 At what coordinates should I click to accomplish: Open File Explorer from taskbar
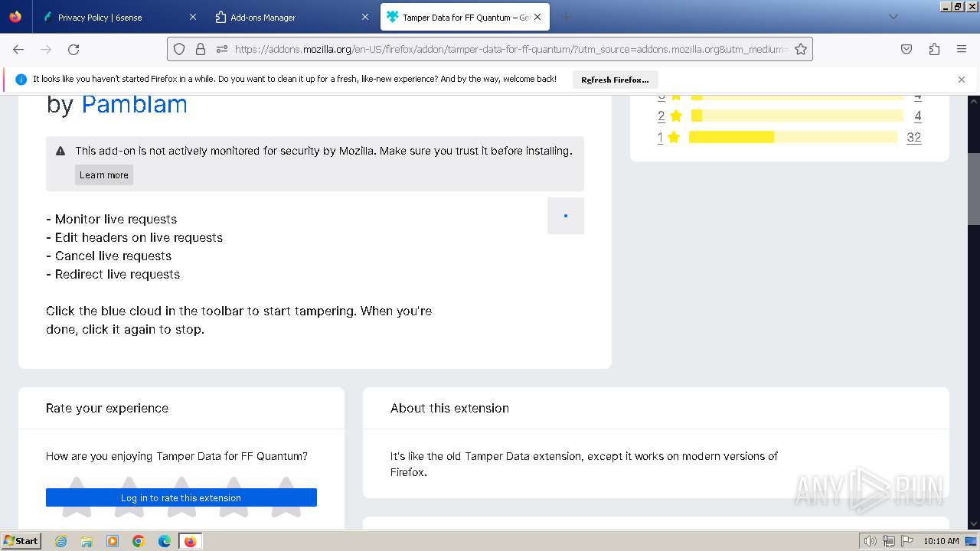coord(87,541)
